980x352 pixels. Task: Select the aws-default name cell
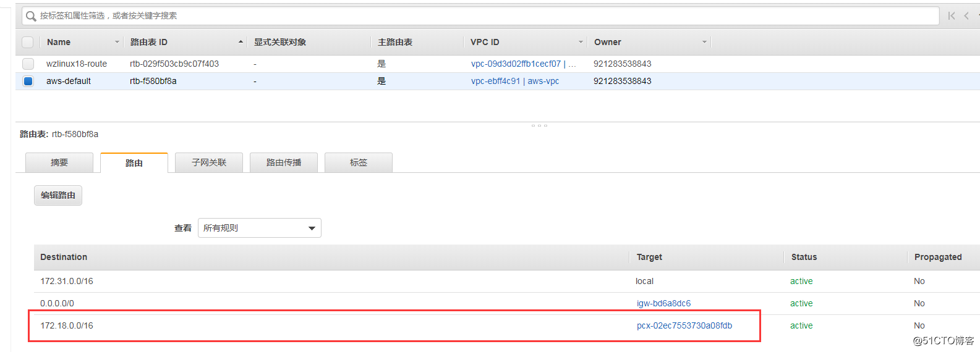[x=69, y=81]
